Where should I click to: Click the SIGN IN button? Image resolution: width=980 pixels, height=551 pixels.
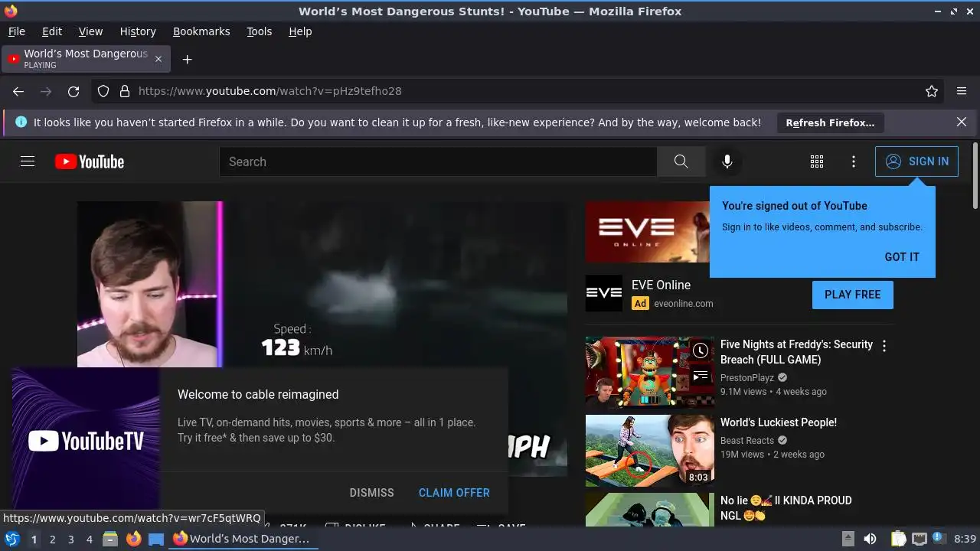916,161
